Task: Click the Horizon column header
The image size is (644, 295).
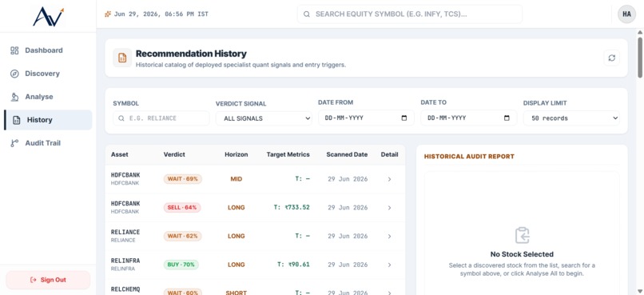Action: [237, 154]
